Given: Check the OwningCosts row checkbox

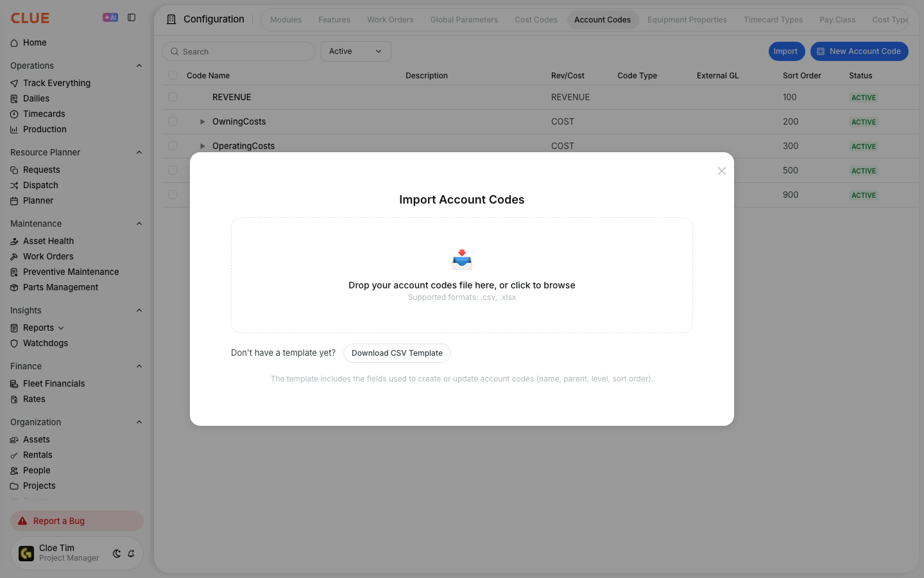Looking at the screenshot, I should tap(173, 121).
